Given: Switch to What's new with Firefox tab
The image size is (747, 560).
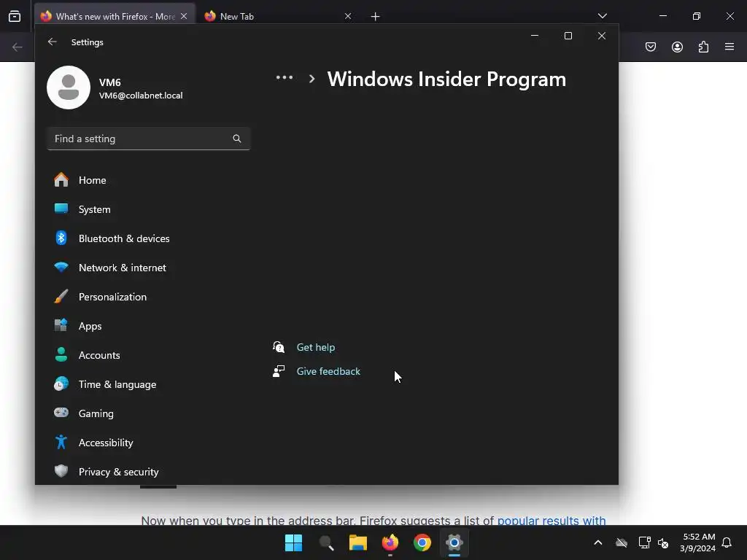Looking at the screenshot, I should click(115, 16).
